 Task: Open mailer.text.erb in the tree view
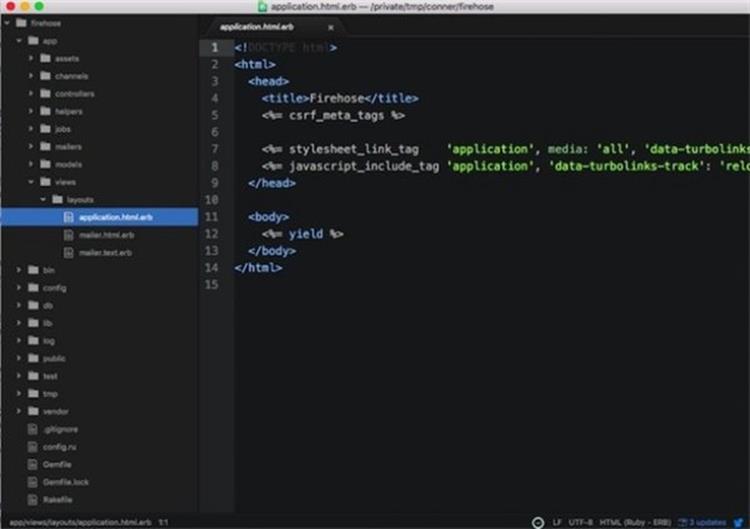[x=105, y=253]
